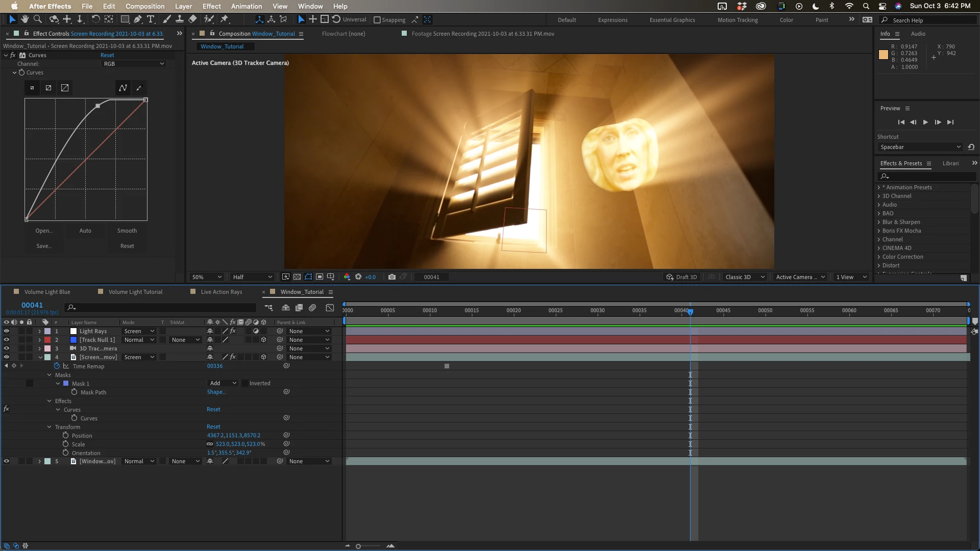This screenshot has width=980, height=551.
Task: Select the Zoom tool magnifier
Action: pos(37,19)
